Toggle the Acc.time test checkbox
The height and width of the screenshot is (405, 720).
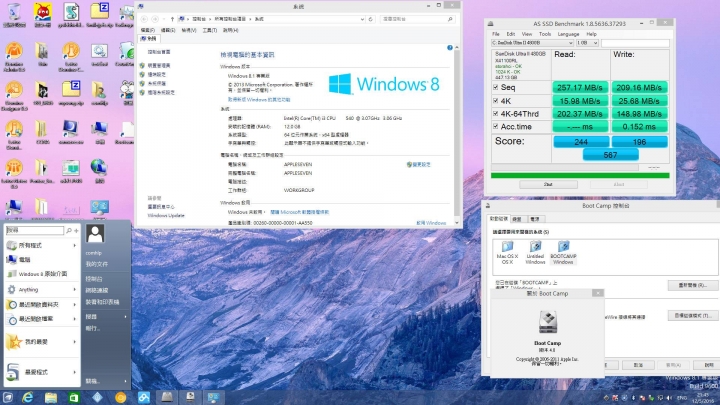[x=495, y=126]
